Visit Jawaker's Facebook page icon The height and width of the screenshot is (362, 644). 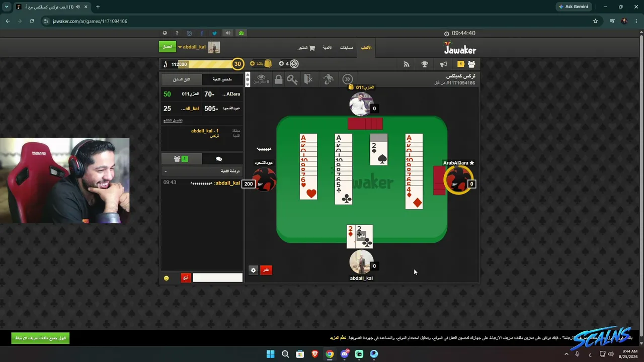point(202,33)
